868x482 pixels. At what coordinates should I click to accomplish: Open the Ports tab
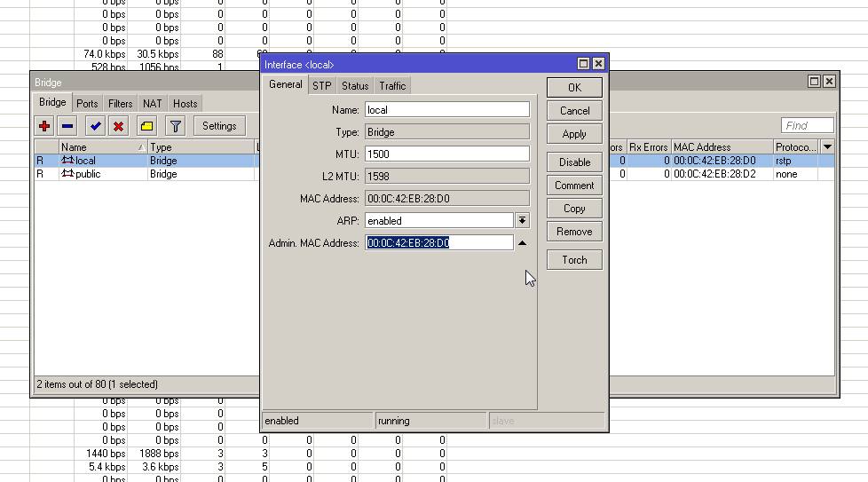(87, 104)
